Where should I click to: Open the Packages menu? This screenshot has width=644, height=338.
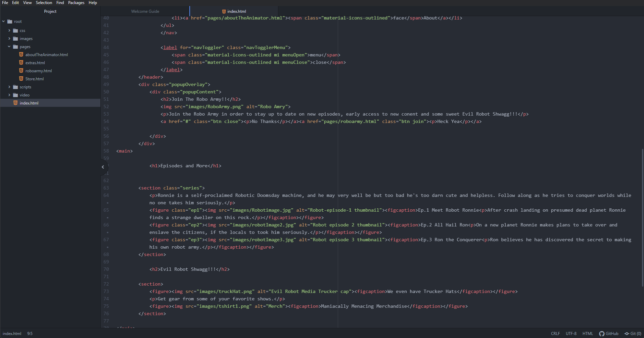[x=76, y=3]
